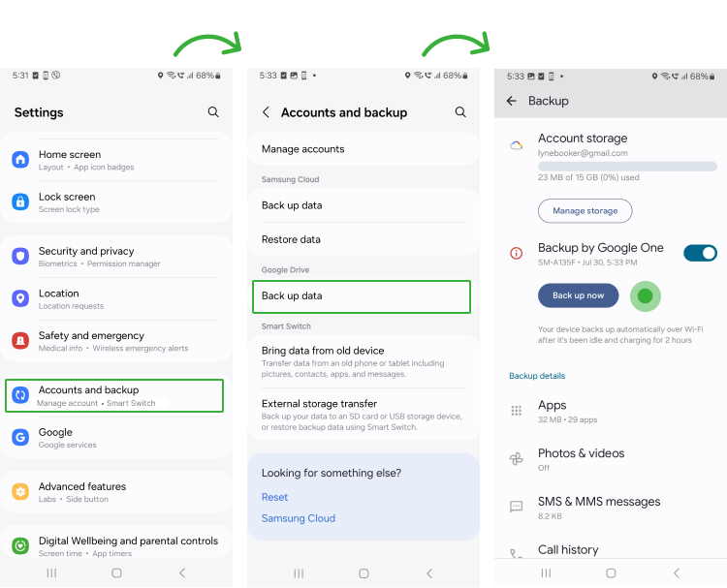Tap the Security and privacy shield icon

[20, 256]
